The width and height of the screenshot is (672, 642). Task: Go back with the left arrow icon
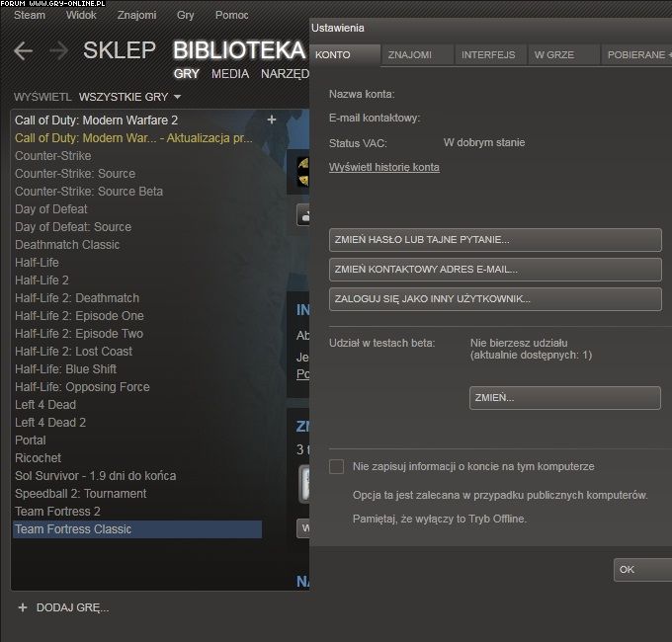(23, 51)
